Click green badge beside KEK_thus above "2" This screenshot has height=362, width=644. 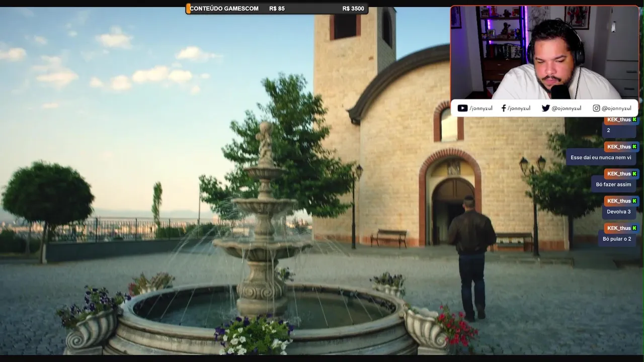(x=634, y=120)
